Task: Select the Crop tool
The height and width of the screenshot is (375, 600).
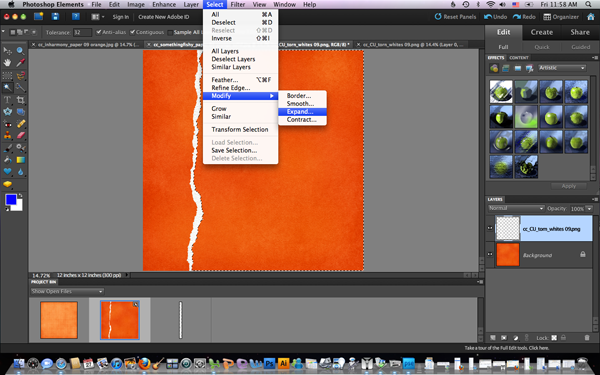Action: click(x=20, y=100)
